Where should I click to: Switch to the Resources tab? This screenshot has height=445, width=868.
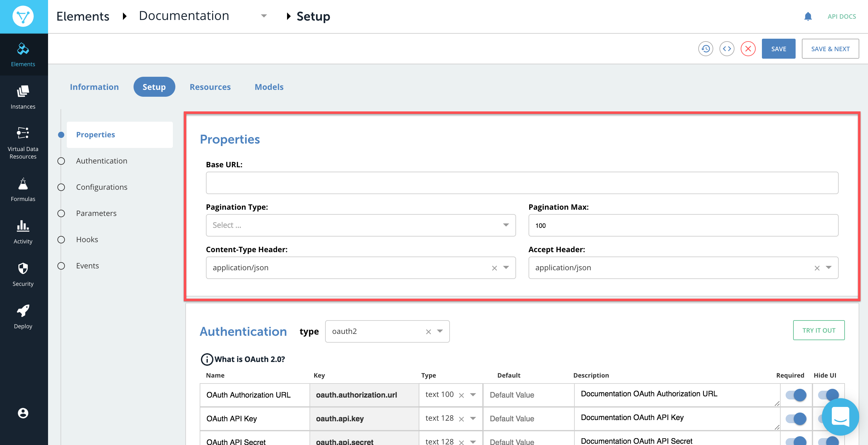tap(210, 87)
